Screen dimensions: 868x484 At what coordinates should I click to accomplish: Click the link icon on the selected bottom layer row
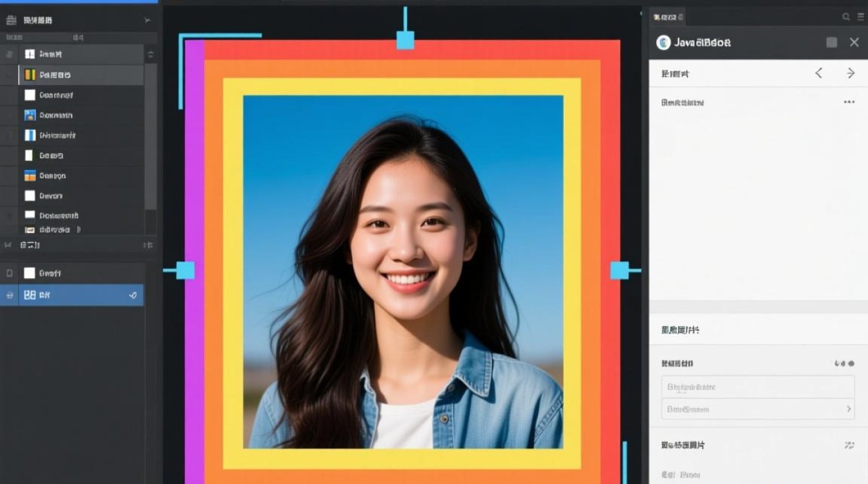(134, 295)
